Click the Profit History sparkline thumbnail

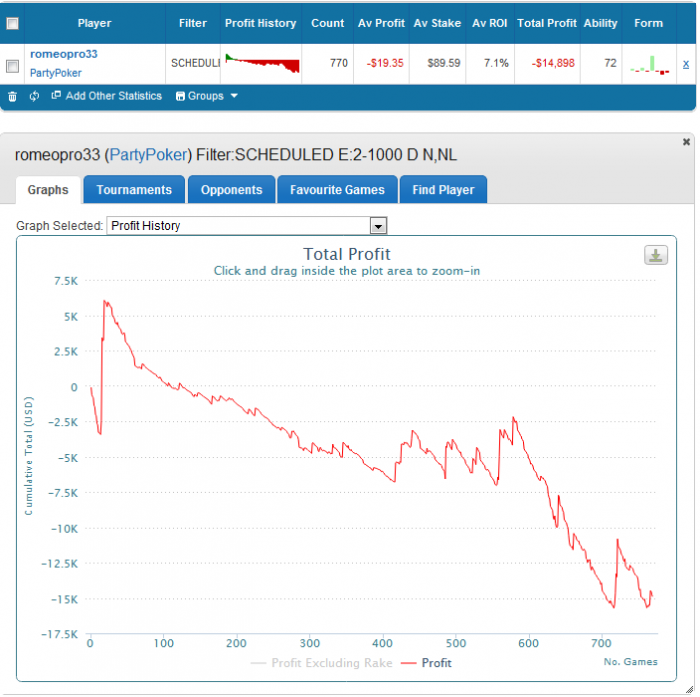(262, 63)
